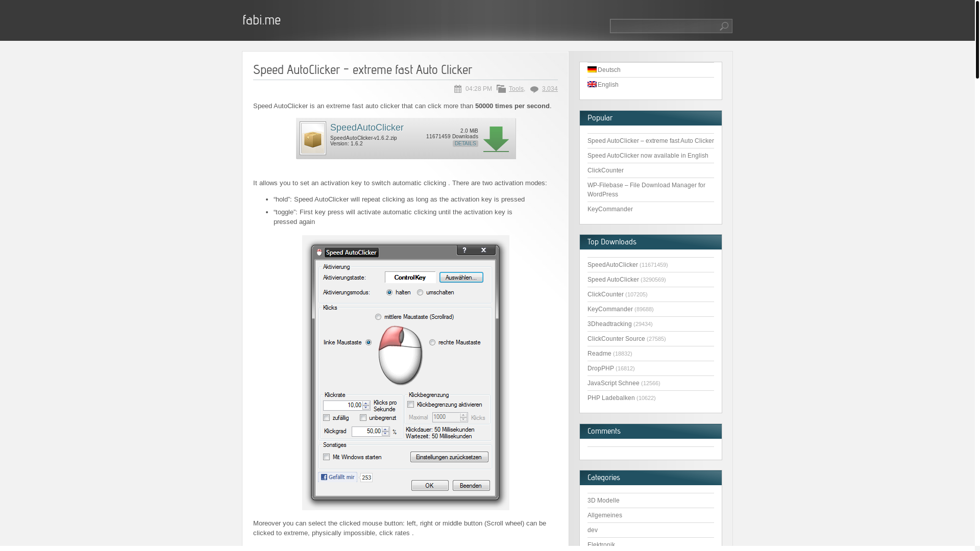Image resolution: width=980 pixels, height=551 pixels.
Task: Open the ClickCounter popular post link
Action: click(x=605, y=170)
